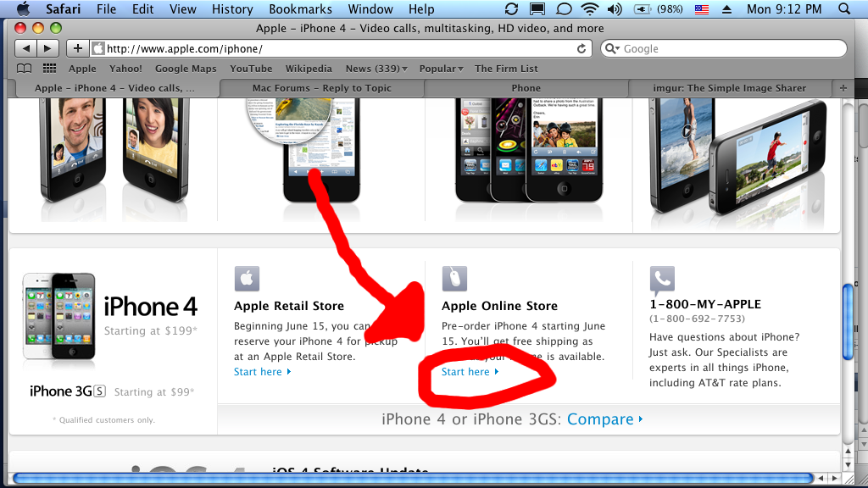
Task: Open the battery status icon
Action: click(643, 9)
